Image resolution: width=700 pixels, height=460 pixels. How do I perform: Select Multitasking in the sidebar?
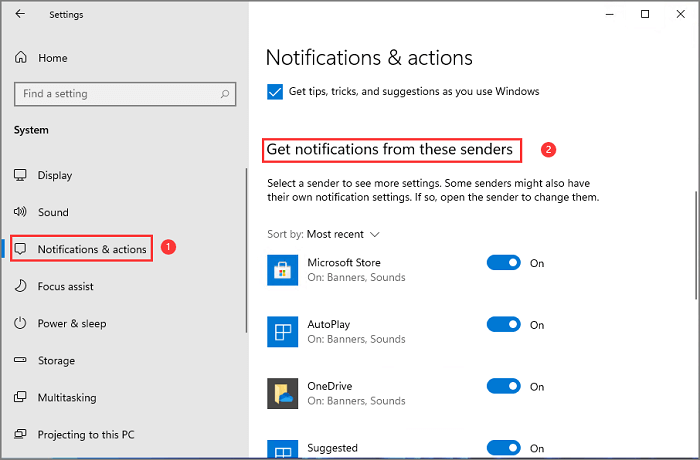(66, 397)
